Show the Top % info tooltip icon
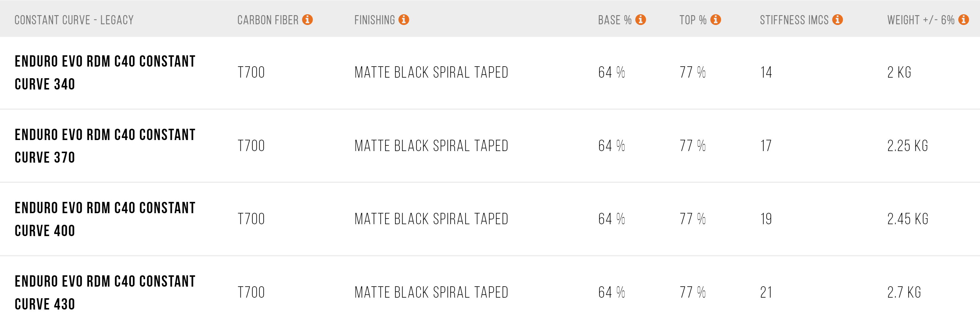 715,19
